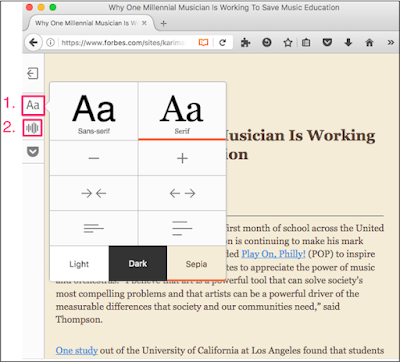Save article with sidebar Pocket icon

pyautogui.click(x=33, y=152)
